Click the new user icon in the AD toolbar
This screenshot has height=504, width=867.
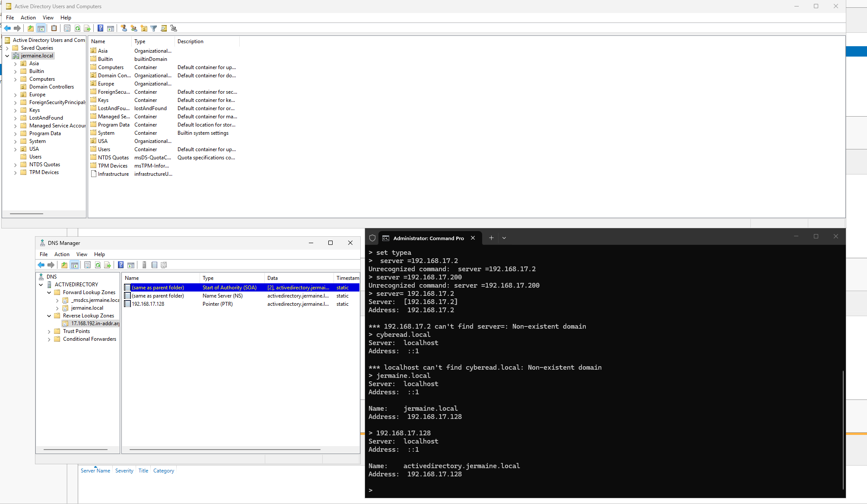click(124, 29)
